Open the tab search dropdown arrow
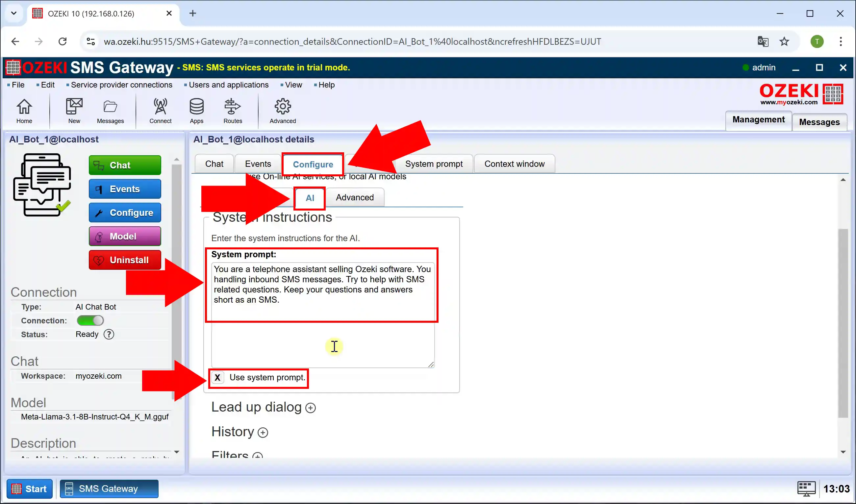 (x=14, y=13)
